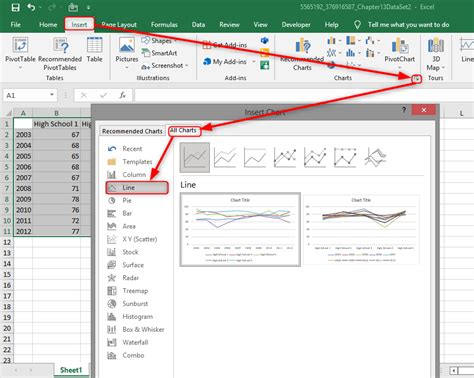Select the Stacked Line chart subtype
Image resolution: width=474 pixels, height=378 pixels.
tap(225, 157)
